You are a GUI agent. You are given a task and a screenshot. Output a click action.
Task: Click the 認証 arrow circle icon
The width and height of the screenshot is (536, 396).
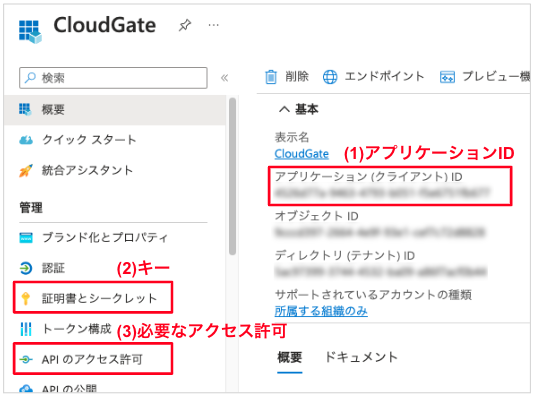point(26,268)
